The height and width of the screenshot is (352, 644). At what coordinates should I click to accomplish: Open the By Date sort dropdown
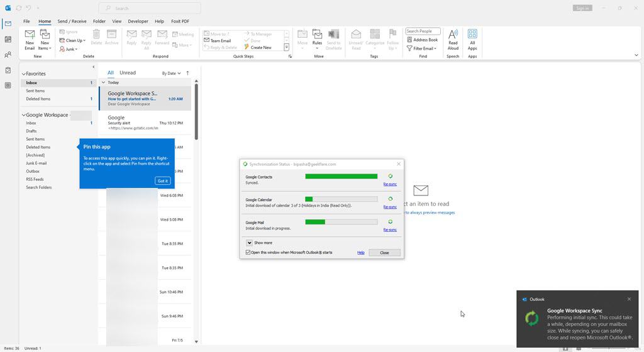click(x=171, y=74)
